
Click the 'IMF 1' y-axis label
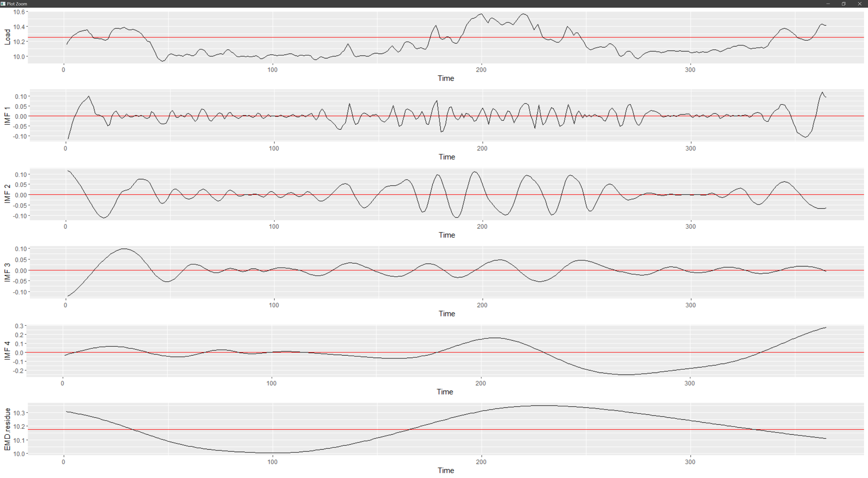coord(7,116)
